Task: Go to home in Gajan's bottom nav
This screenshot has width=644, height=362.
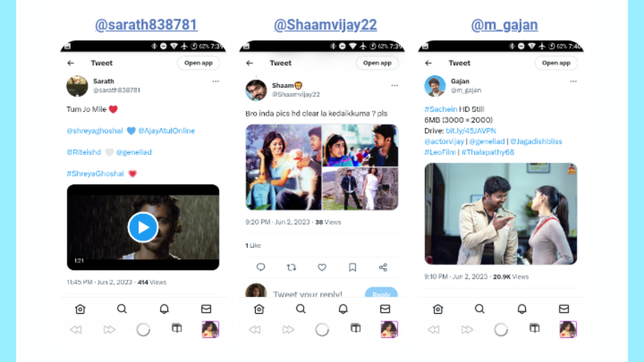Action: [438, 309]
